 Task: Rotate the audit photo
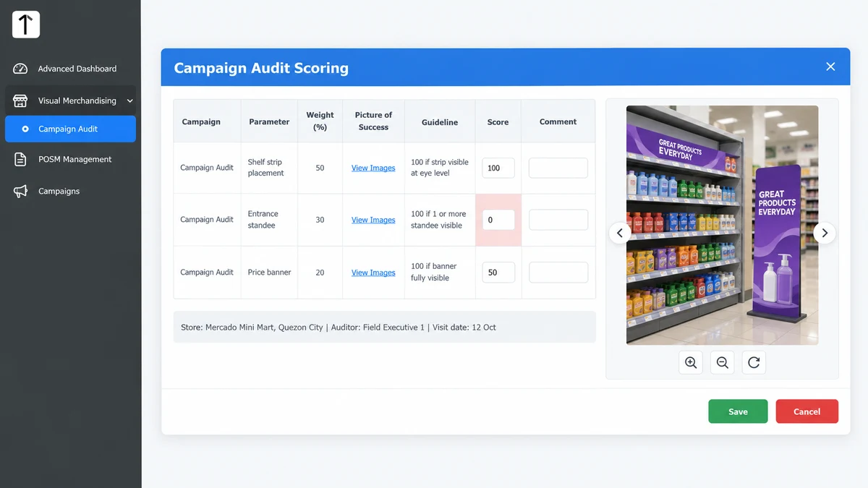coord(754,362)
